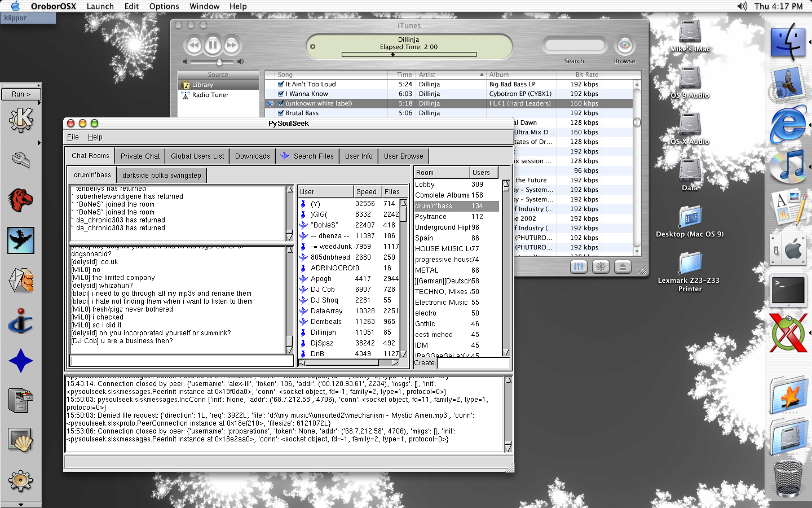Open PySoulSeek File menu
This screenshot has height=508, width=812.
pos(73,137)
